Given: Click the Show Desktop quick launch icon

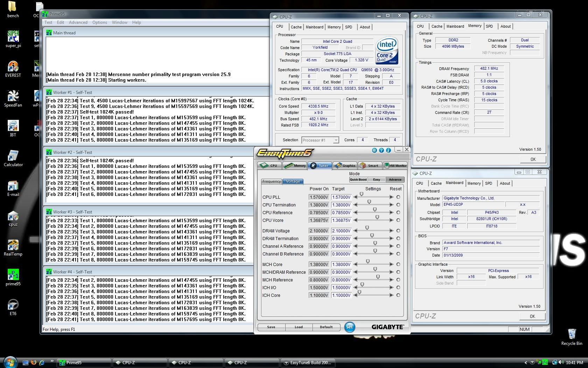Looking at the screenshot, I should [x=25, y=362].
